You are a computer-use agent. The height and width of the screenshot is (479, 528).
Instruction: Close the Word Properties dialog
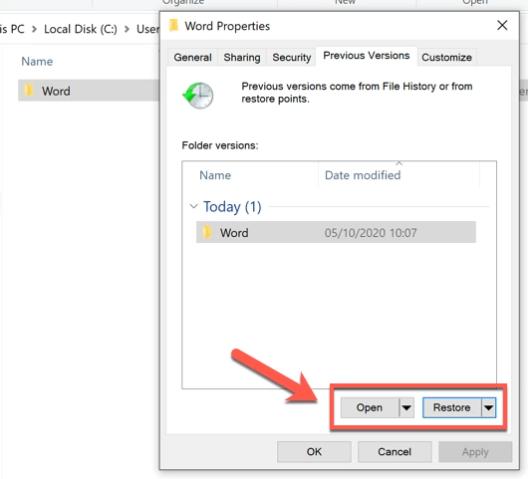[502, 25]
